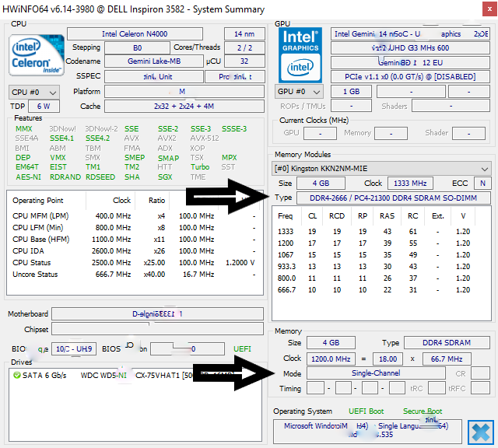This screenshot has width=498, height=448.
Task: Click the memory multiplier 18.00 field
Action: pyautogui.click(x=388, y=359)
